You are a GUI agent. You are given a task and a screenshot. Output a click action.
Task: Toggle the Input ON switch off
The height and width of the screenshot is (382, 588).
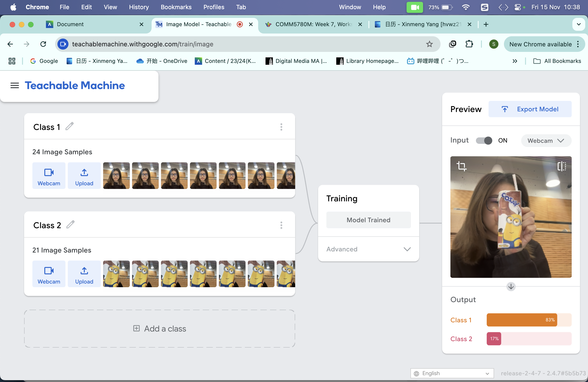pyautogui.click(x=484, y=140)
